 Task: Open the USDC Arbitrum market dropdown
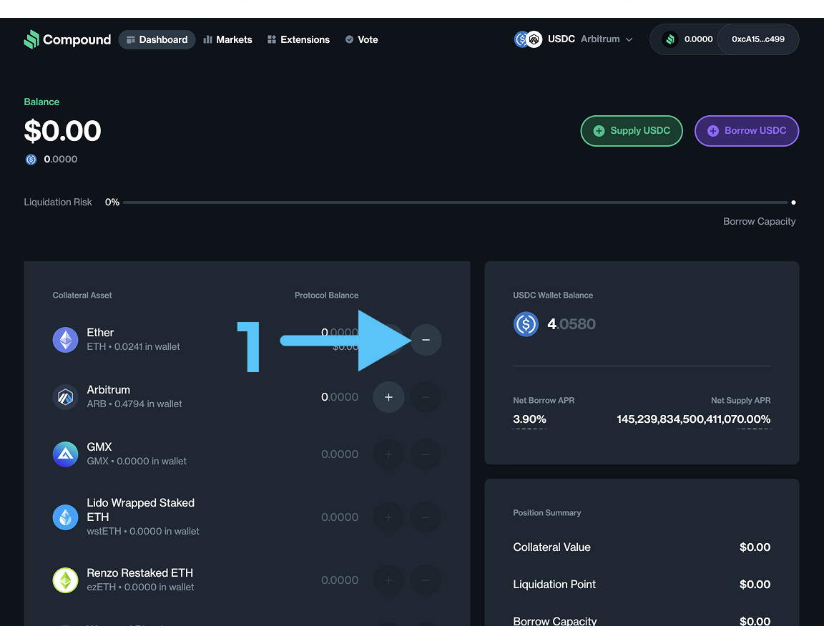[574, 39]
